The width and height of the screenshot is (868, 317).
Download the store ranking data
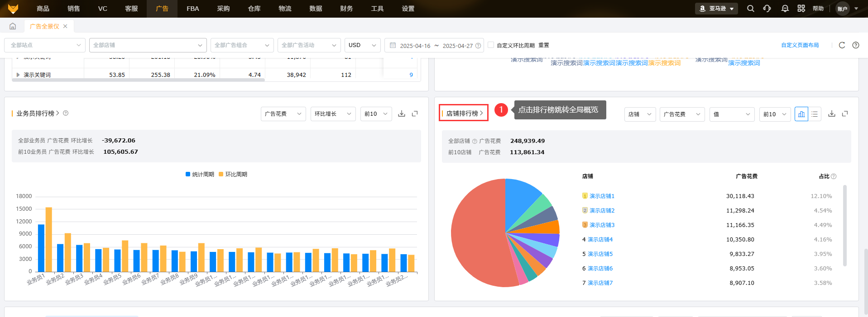click(x=831, y=114)
